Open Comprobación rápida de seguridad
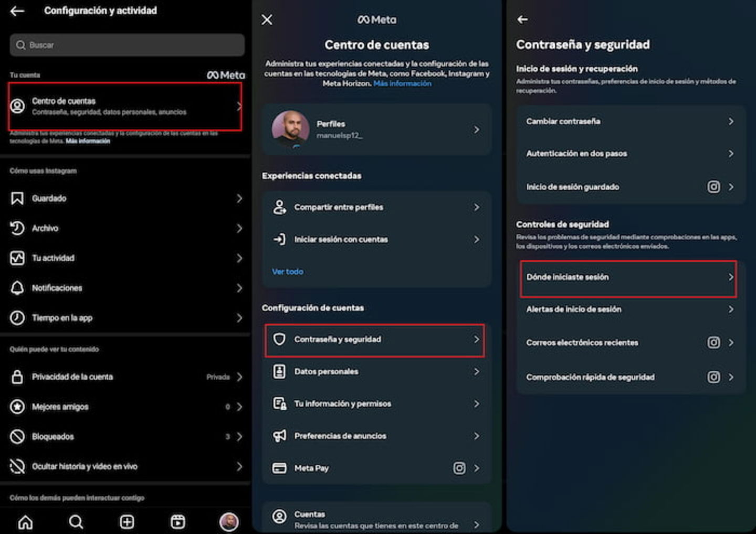 click(630, 377)
